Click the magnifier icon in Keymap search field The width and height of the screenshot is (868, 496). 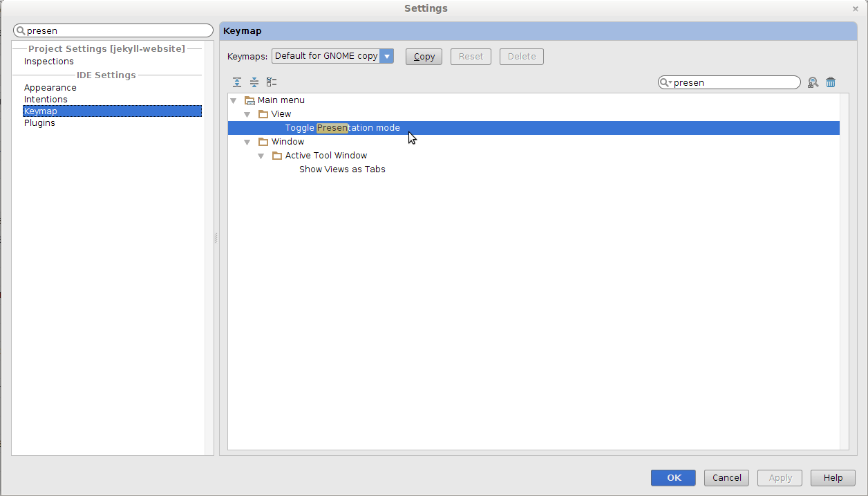[665, 83]
